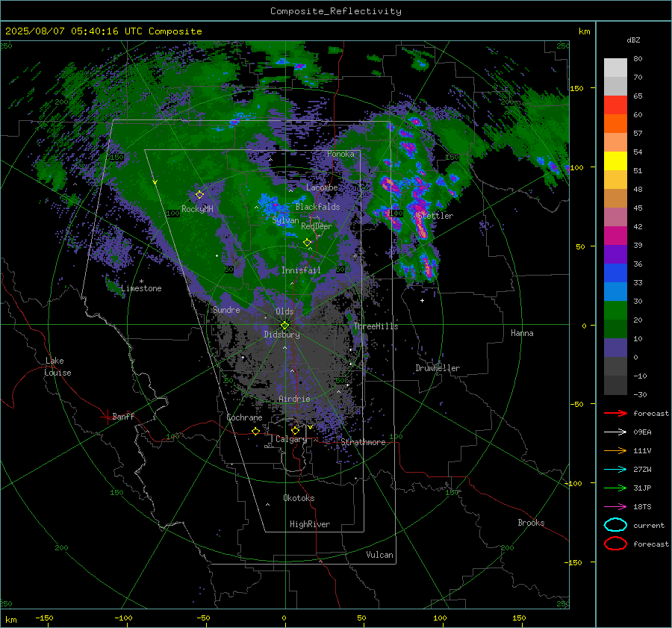The width and height of the screenshot is (672, 628).
Task: Pick the light gray 70-80 dBZ swatch
Action: (615, 68)
